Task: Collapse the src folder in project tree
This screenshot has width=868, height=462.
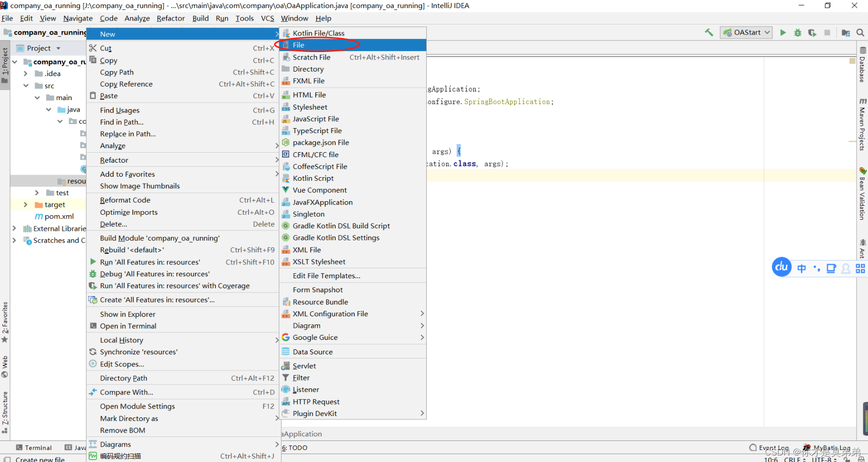Action: pyautogui.click(x=26, y=86)
